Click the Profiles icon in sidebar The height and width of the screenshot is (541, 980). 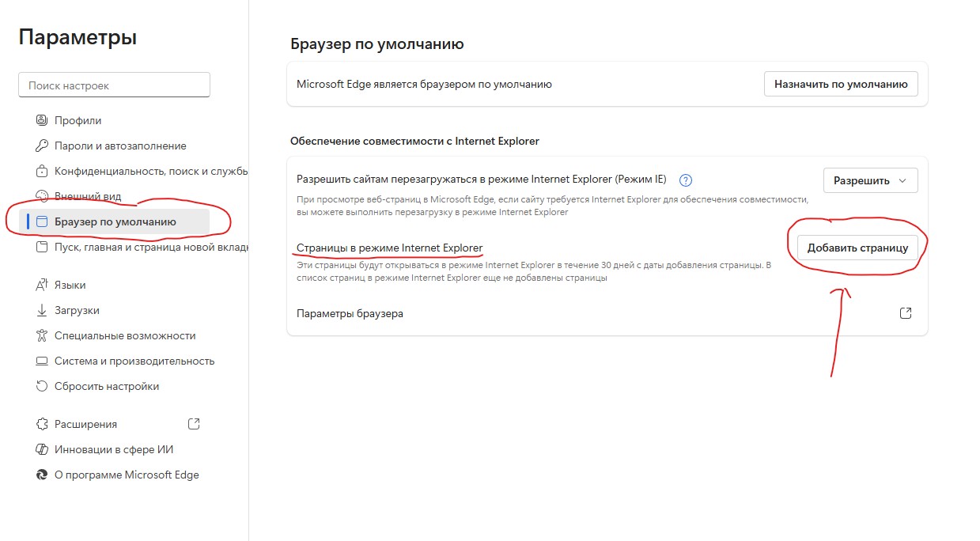click(x=43, y=120)
